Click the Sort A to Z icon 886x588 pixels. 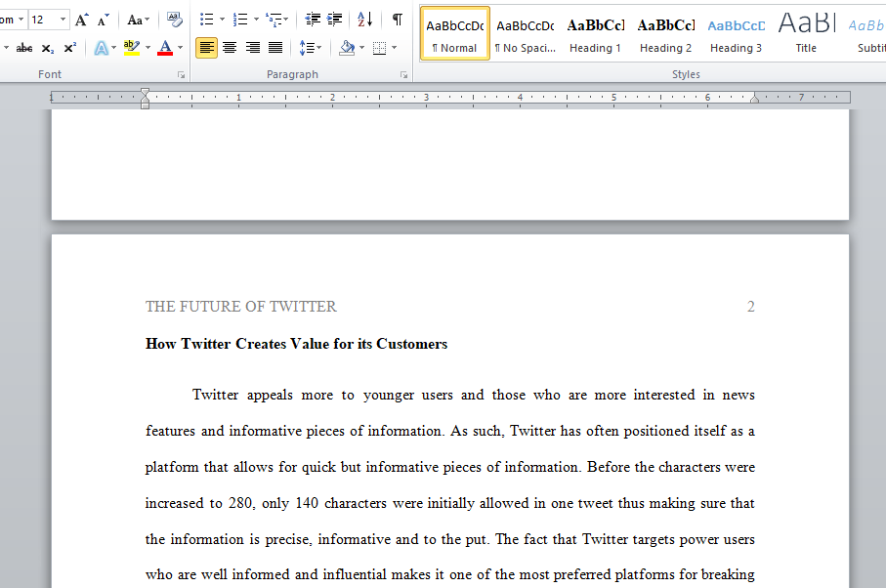tap(365, 20)
